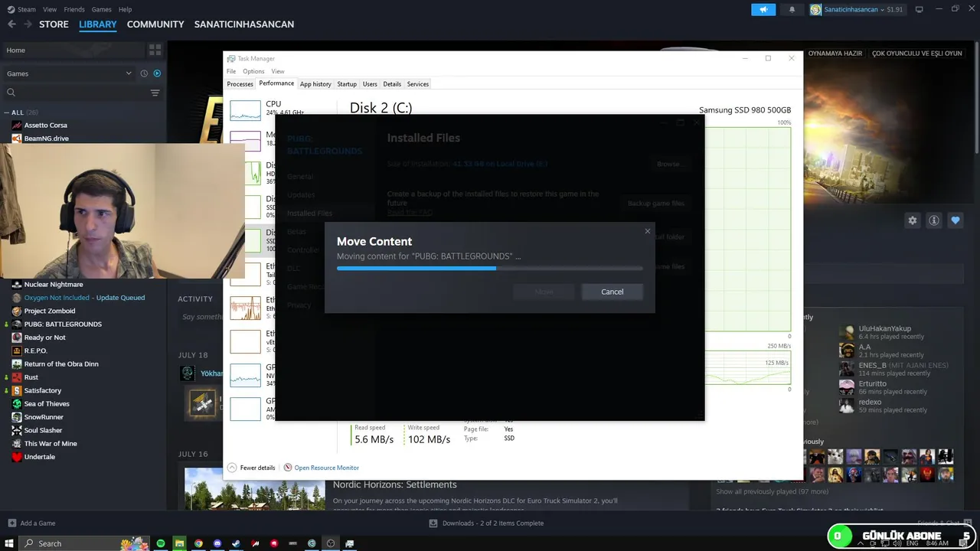The height and width of the screenshot is (551, 980).
Task: Click the Add a Game plus icon
Action: click(11, 523)
